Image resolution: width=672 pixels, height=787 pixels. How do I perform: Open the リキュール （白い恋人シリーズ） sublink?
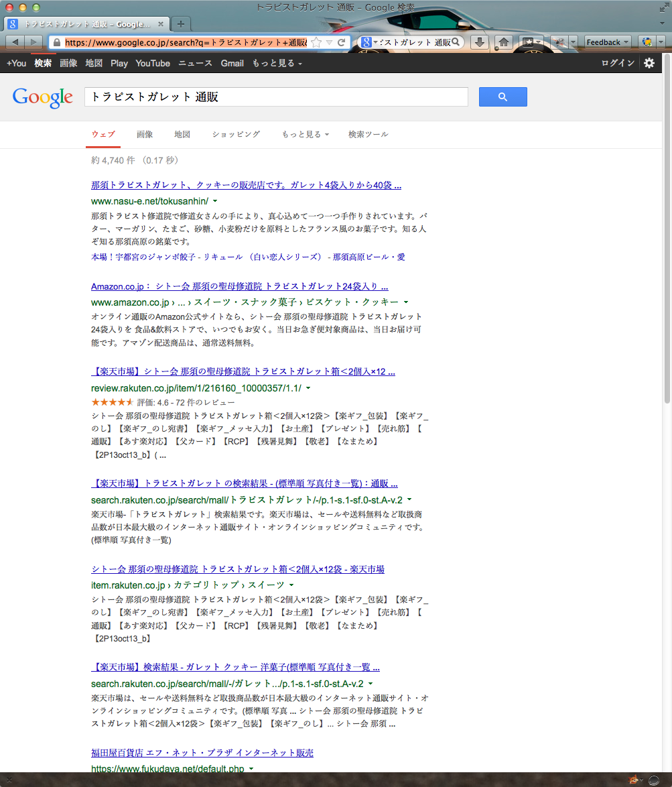coord(262,257)
